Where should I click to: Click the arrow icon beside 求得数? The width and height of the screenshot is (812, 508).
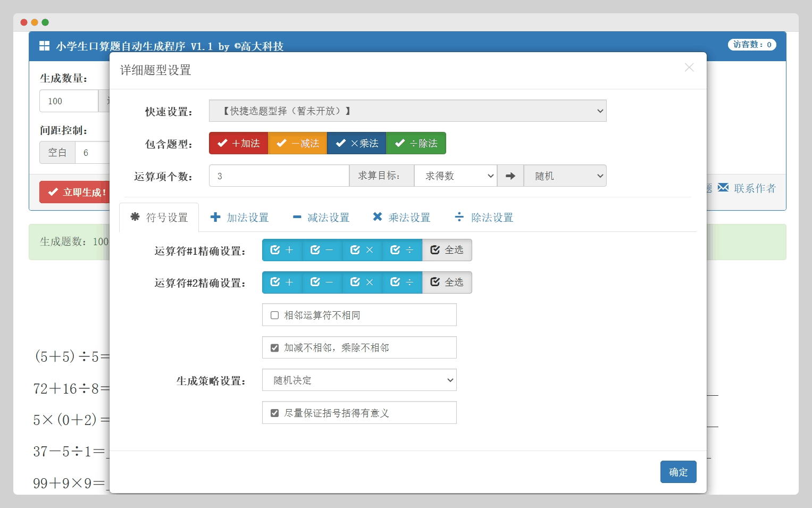click(510, 176)
